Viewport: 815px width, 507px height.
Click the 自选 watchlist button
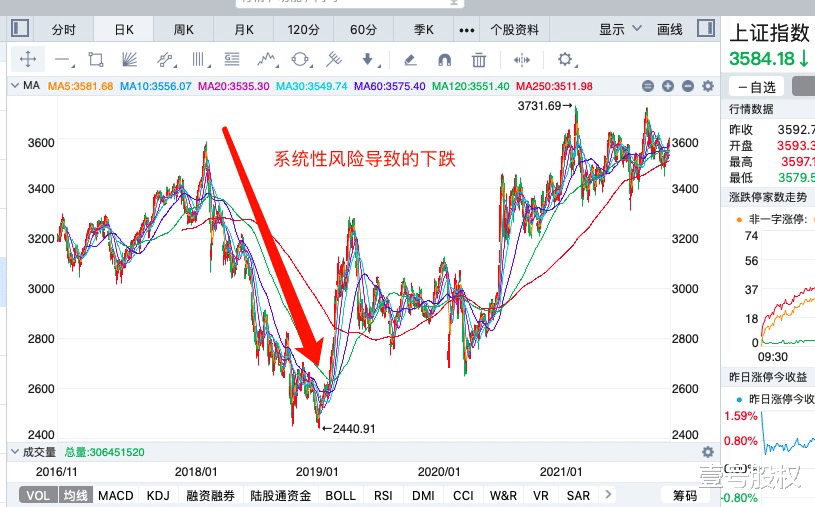tap(756, 87)
